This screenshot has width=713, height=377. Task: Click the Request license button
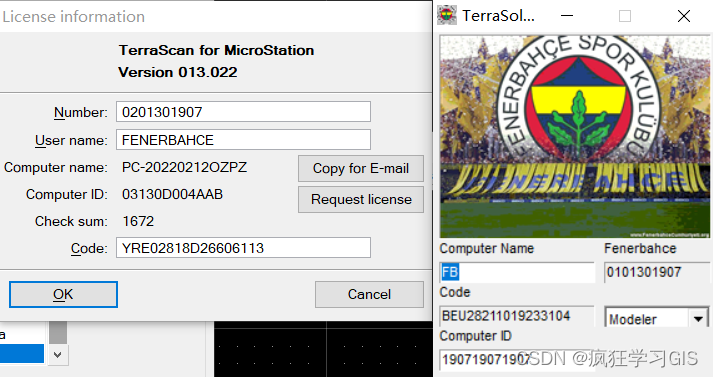click(x=361, y=199)
